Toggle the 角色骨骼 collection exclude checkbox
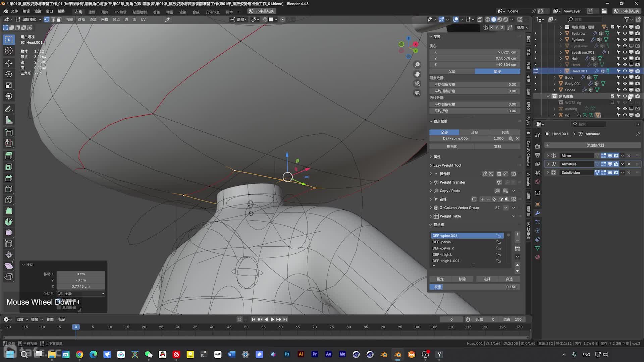644x362 pixels. click(x=612, y=96)
